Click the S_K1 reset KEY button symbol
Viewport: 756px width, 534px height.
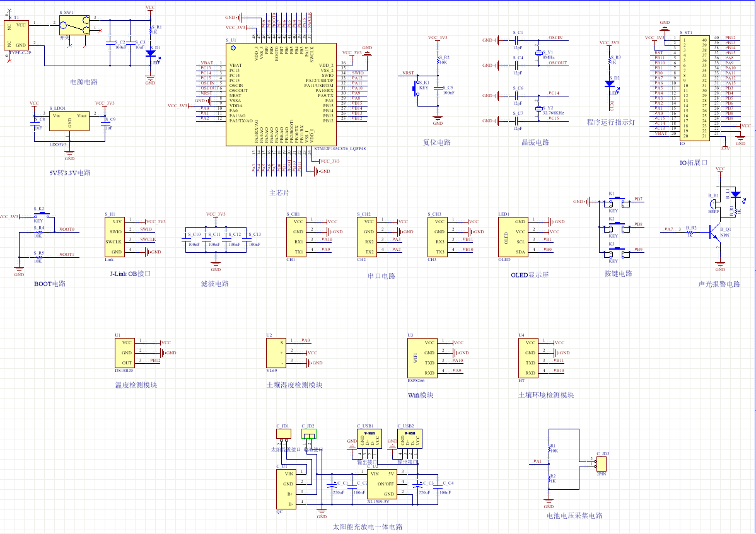(415, 88)
